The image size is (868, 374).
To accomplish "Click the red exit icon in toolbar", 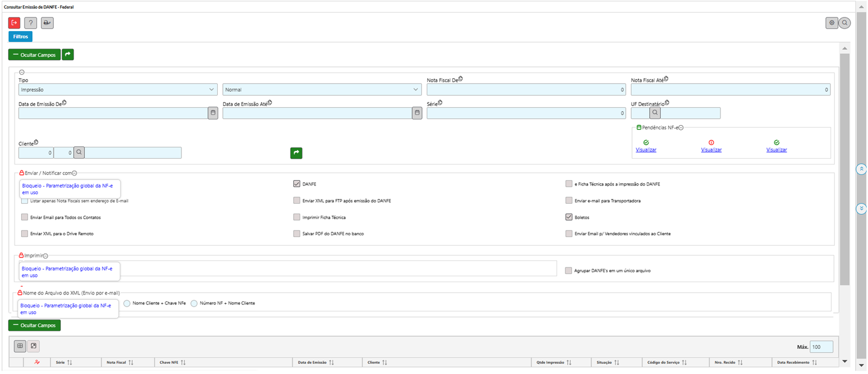I will coord(14,23).
